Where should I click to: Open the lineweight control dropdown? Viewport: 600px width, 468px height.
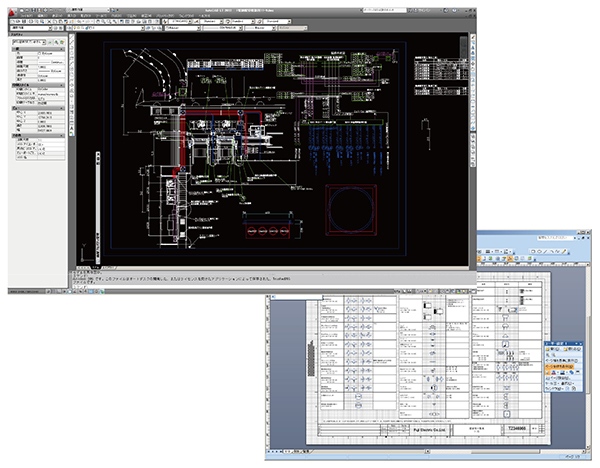260,28
